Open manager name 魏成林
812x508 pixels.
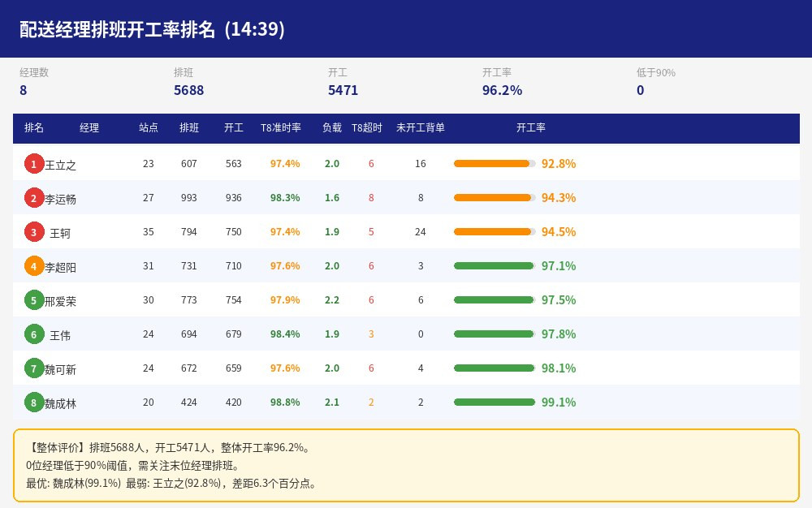click(60, 404)
